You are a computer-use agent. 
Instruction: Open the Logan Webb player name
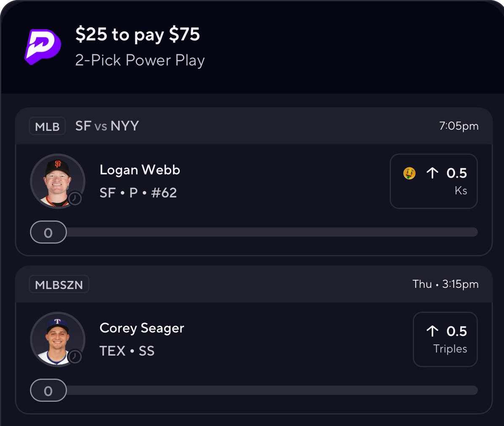point(140,170)
